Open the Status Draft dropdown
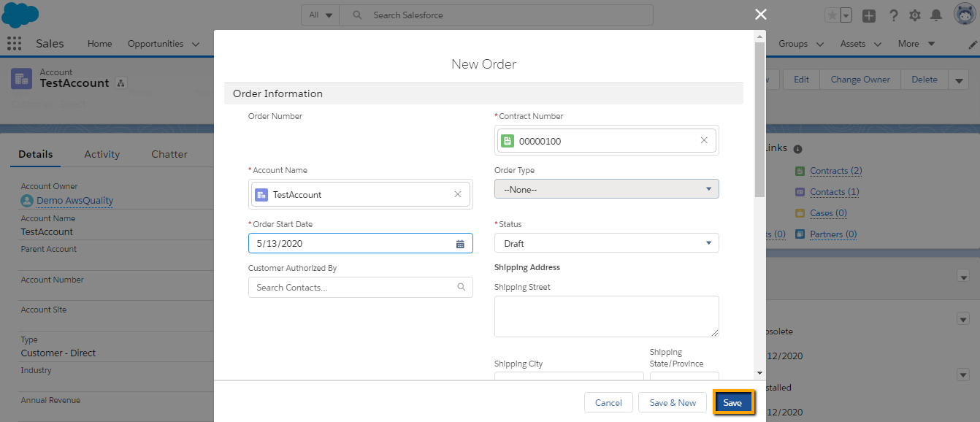Image resolution: width=980 pixels, height=422 pixels. coord(607,243)
